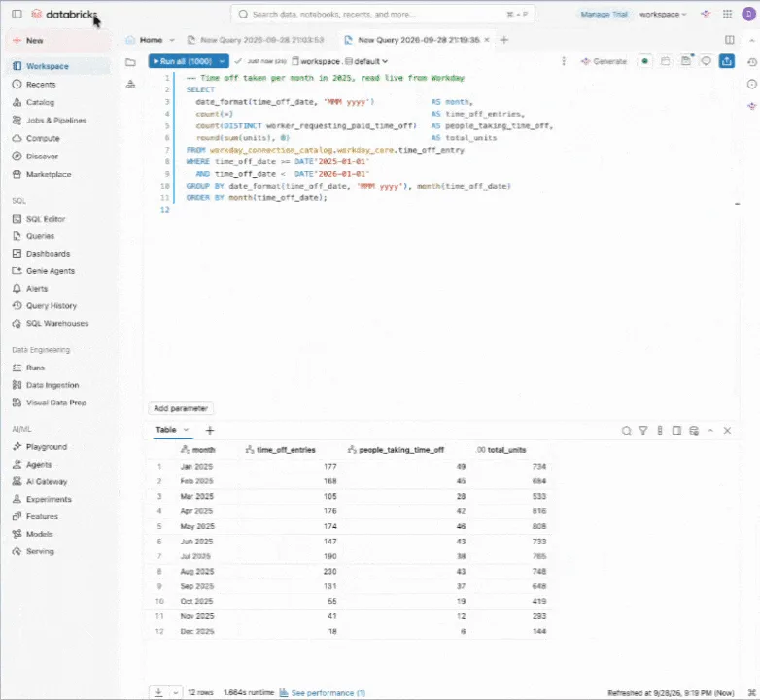Click the save query icon
Viewport: 760px width, 700px height.
[686, 61]
